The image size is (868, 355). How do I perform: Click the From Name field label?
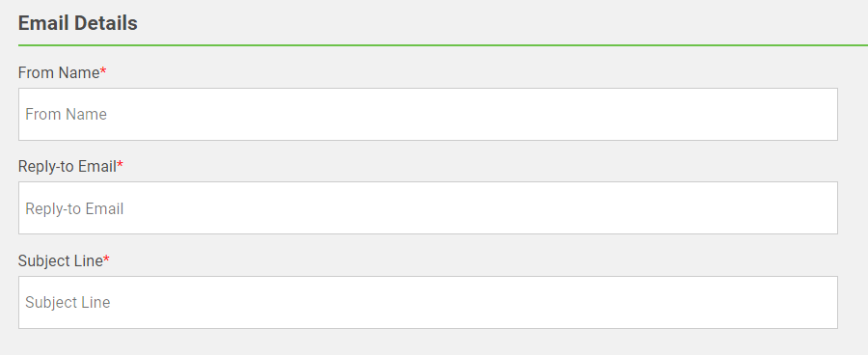pyautogui.click(x=59, y=72)
